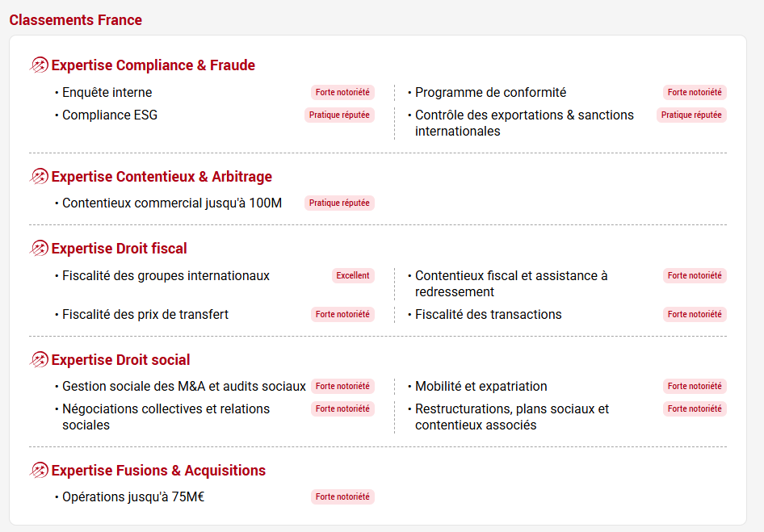Click the icon beside Expertise Contentieux & Arbitrage

(39, 177)
